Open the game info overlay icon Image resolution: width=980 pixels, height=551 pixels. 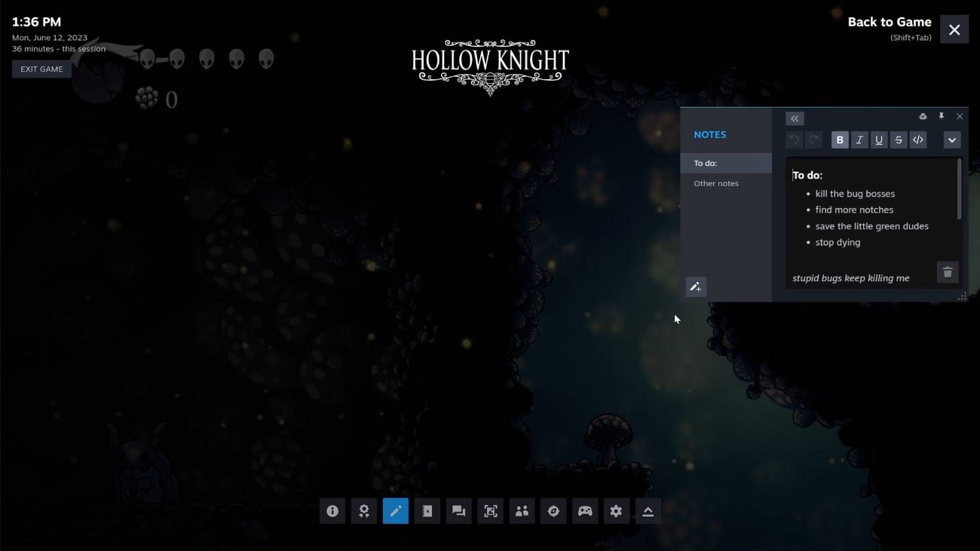pos(332,511)
